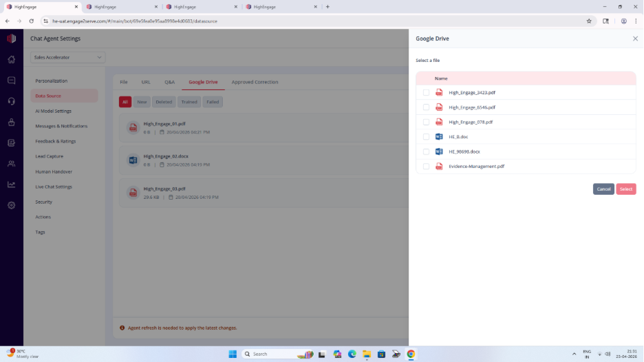
Task: Tick checkbox for High_Engage_3423.pdf
Action: pyautogui.click(x=426, y=93)
